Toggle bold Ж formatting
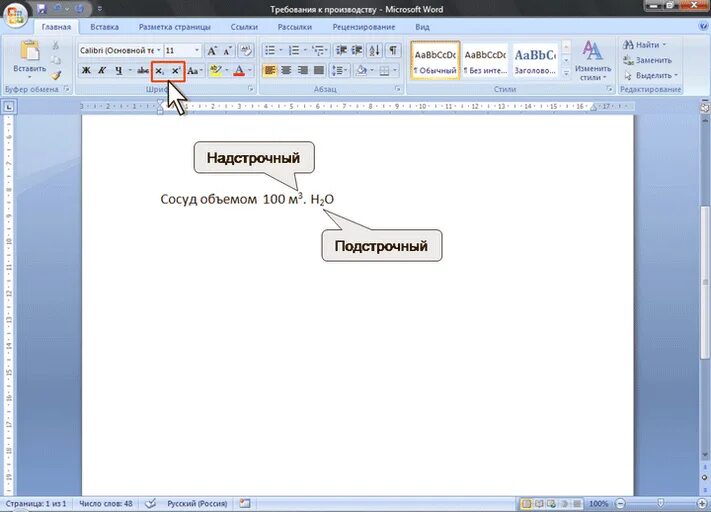 pos(86,70)
